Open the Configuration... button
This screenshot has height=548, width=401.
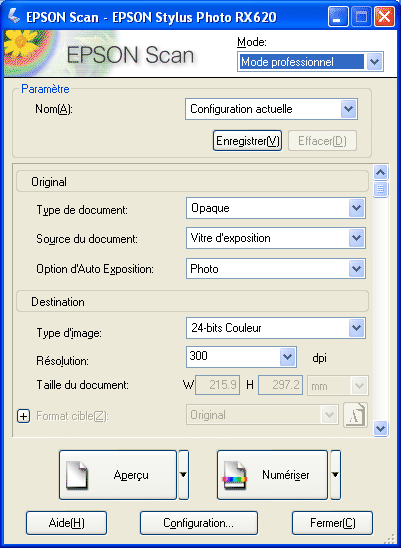coord(199,523)
